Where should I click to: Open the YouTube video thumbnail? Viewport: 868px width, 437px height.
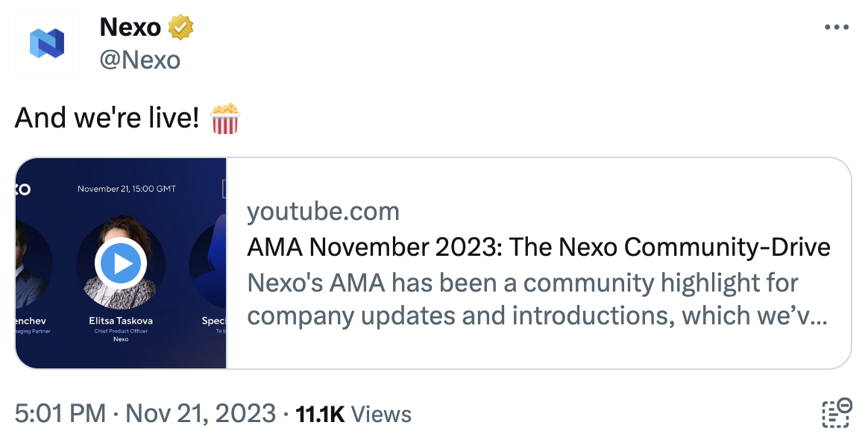tap(122, 262)
